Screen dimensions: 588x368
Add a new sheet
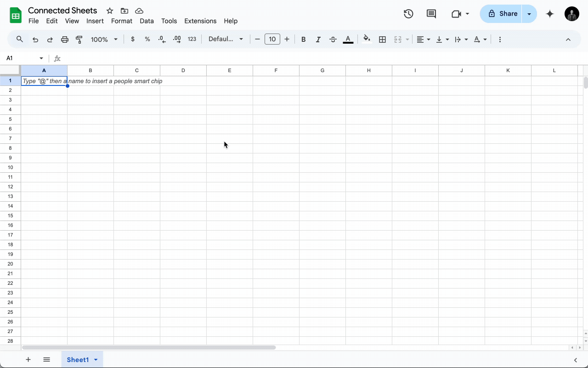28,360
